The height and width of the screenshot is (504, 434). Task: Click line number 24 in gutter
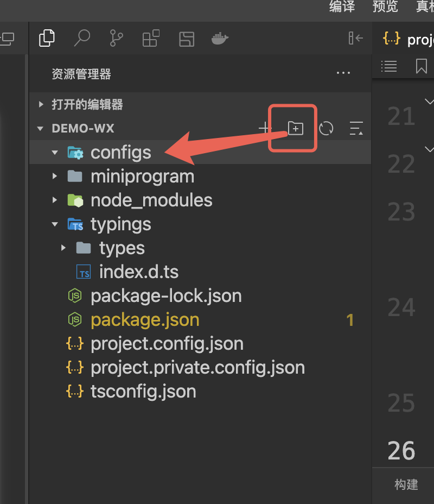tap(401, 307)
